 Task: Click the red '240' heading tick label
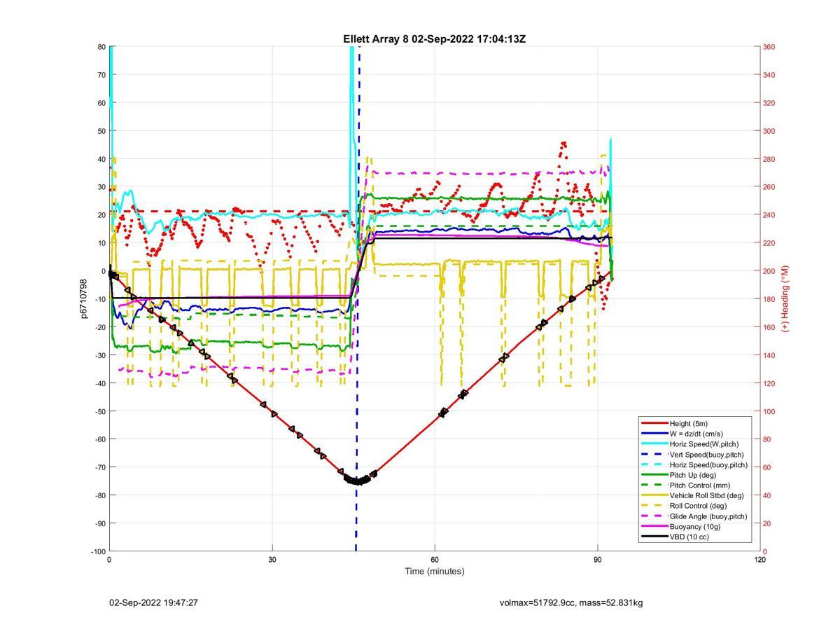tap(769, 215)
